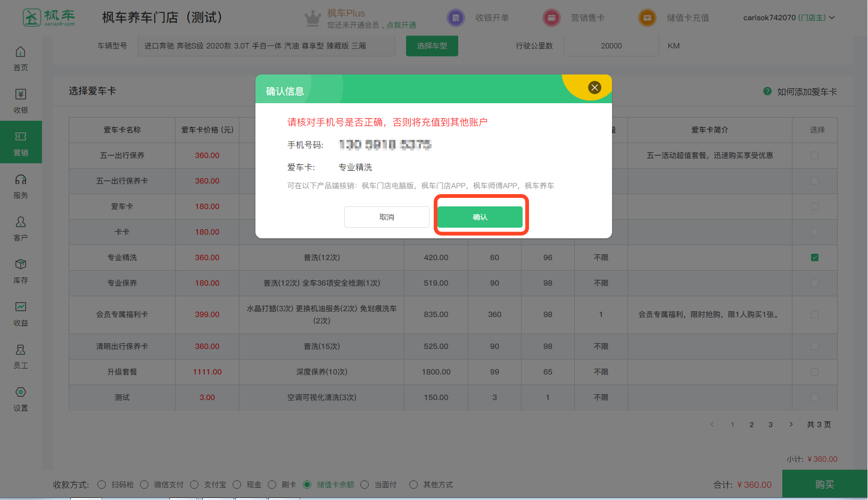Uncheck the 专业精洗 row checkbox
This screenshot has height=500, width=868.
814,257
